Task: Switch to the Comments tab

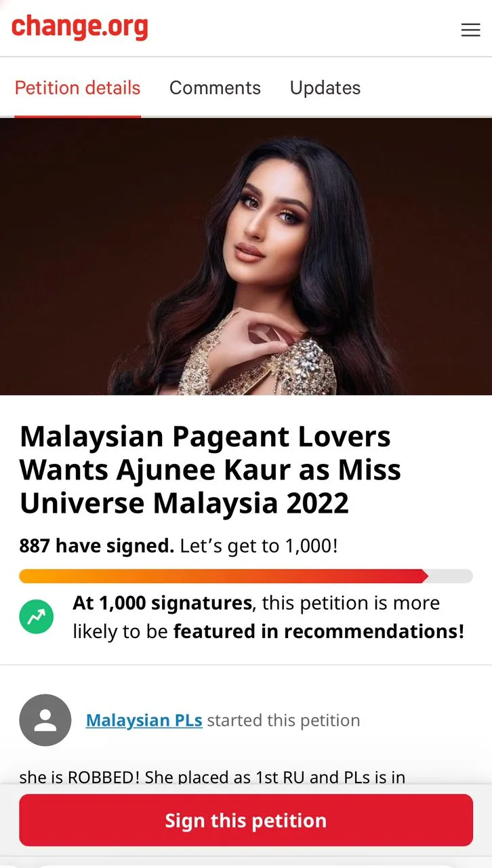Action: click(x=215, y=88)
